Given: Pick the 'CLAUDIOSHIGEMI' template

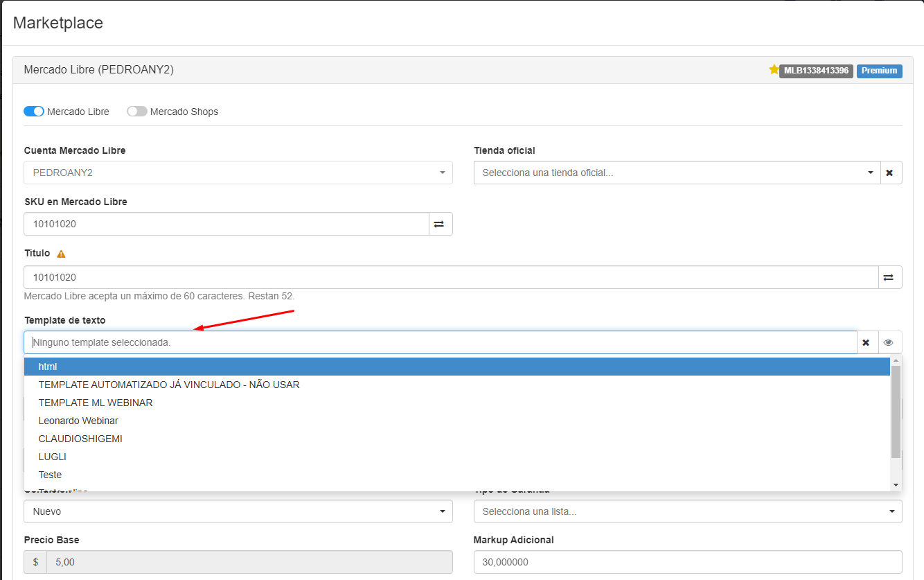Looking at the screenshot, I should pos(457,439).
